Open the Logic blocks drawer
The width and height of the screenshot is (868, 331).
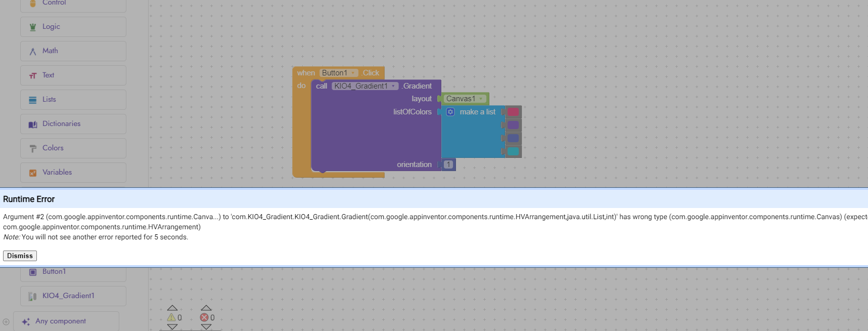[x=51, y=27]
